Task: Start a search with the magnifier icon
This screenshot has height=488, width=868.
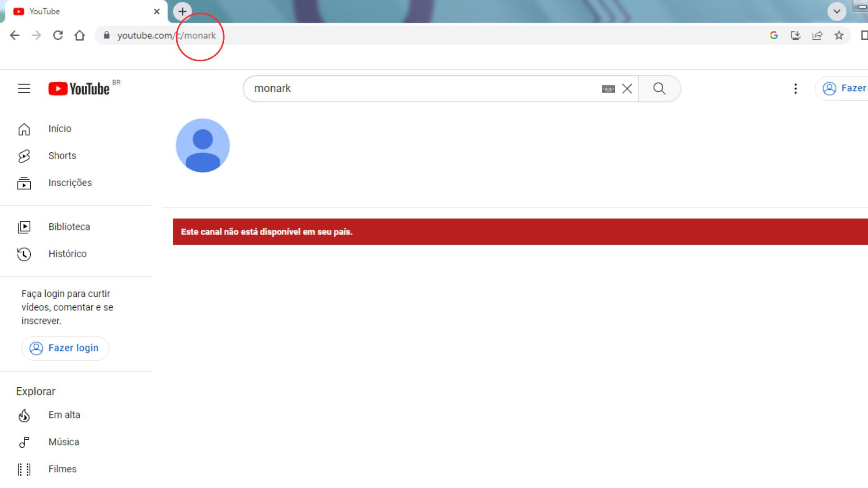Action: (x=659, y=89)
